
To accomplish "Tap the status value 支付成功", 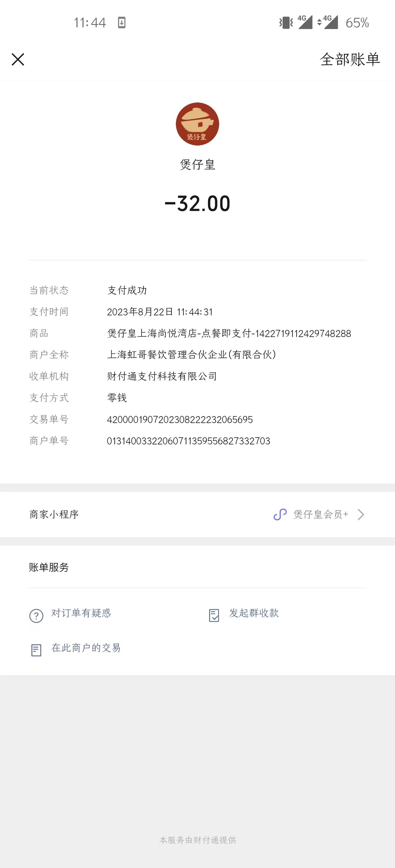I will [x=127, y=290].
